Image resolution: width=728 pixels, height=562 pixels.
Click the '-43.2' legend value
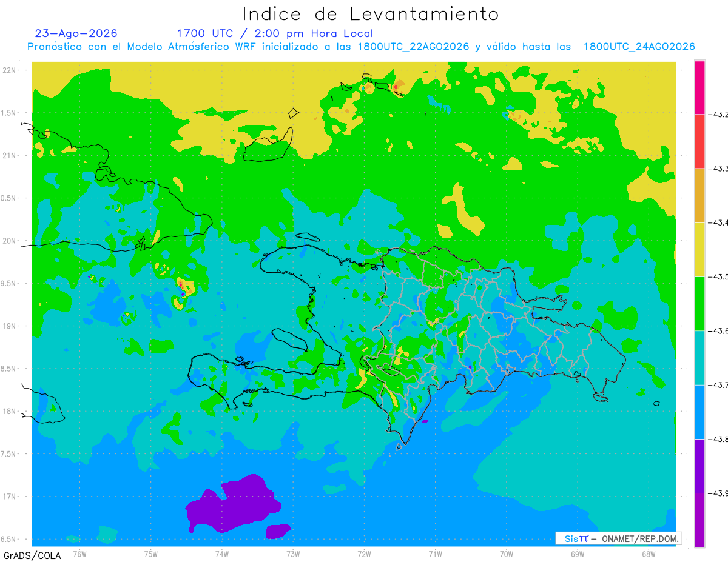coord(718,115)
